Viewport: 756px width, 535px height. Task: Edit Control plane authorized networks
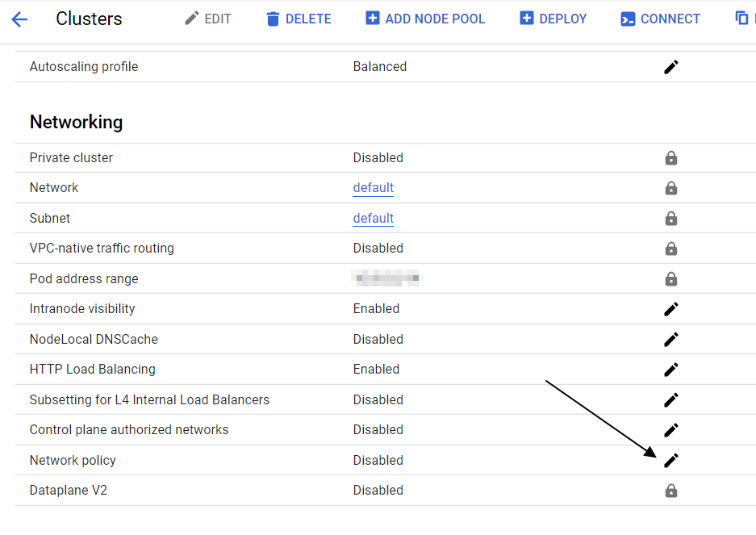tap(671, 430)
